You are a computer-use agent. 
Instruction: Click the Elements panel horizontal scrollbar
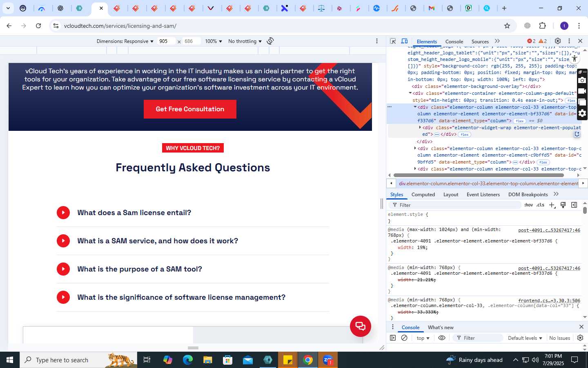tap(479, 175)
